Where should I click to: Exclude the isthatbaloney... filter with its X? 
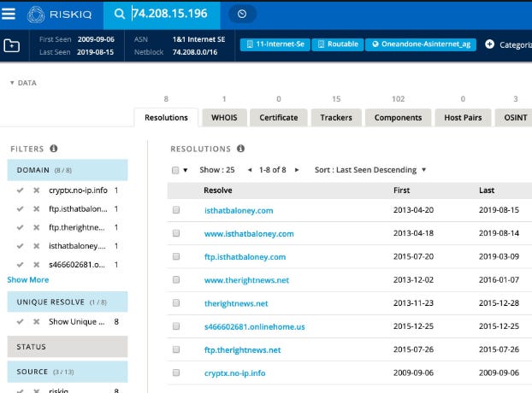coord(36,246)
